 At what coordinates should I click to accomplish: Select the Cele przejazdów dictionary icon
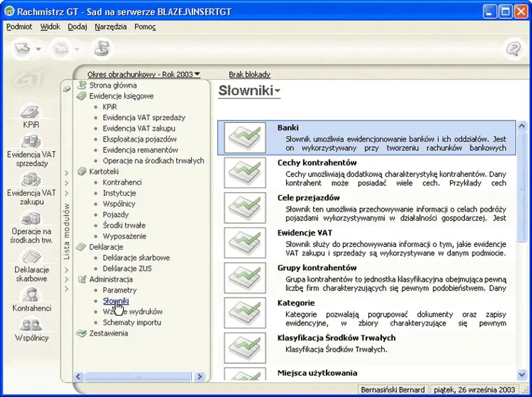point(245,208)
